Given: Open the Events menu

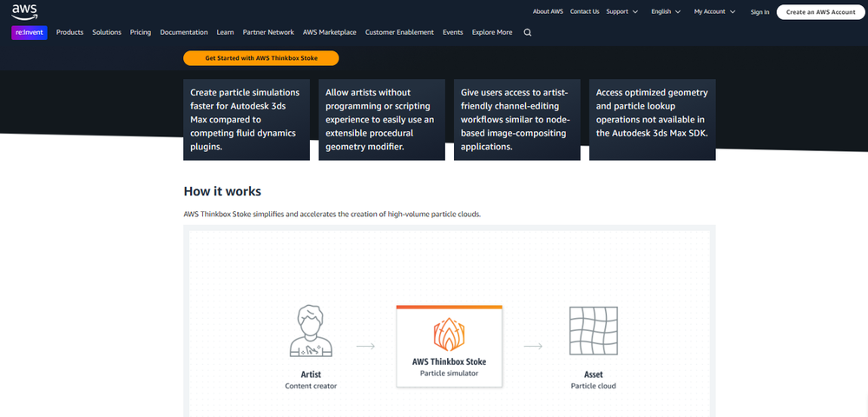Looking at the screenshot, I should pyautogui.click(x=453, y=33).
